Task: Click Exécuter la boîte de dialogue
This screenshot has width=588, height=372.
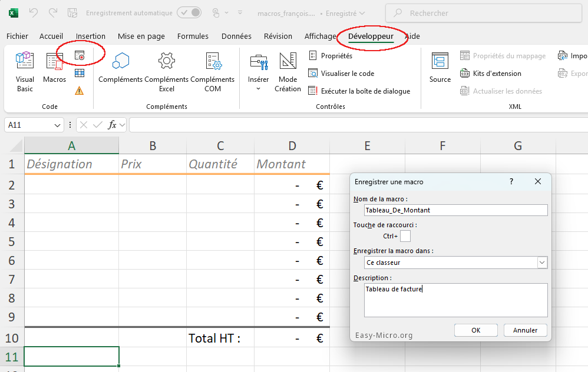Action: click(x=359, y=91)
